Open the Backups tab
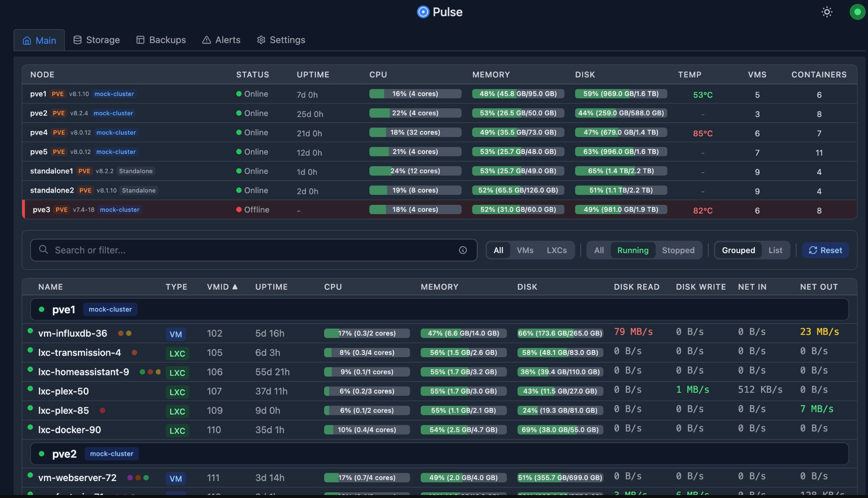The height and width of the screenshot is (498, 868). [x=161, y=40]
